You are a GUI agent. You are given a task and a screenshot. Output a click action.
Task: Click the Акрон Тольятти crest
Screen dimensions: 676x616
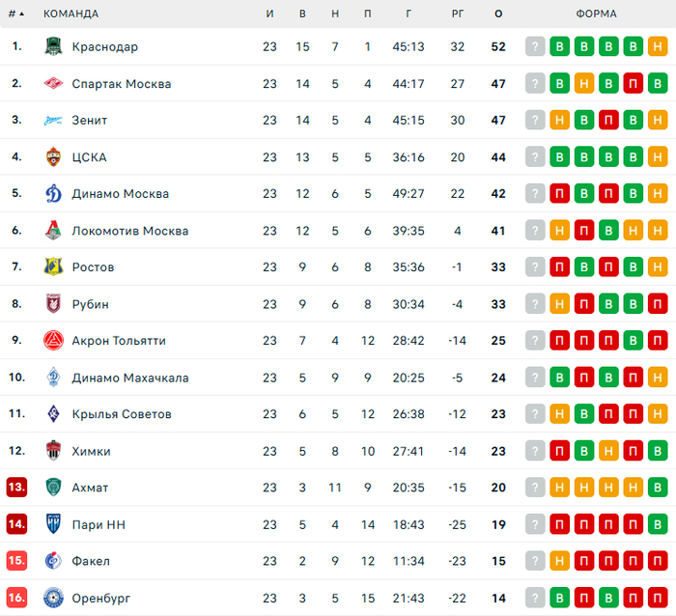pos(53,340)
